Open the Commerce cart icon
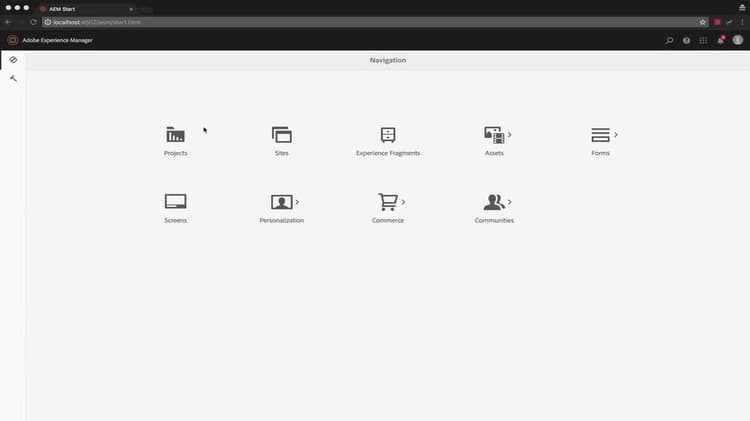This screenshot has height=421, width=750. point(388,202)
